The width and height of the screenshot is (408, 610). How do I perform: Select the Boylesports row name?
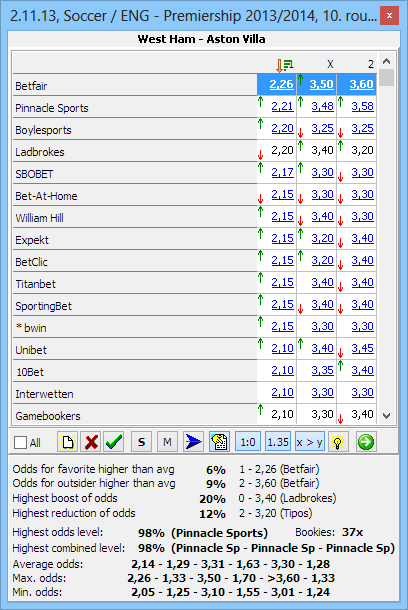pos(43,130)
